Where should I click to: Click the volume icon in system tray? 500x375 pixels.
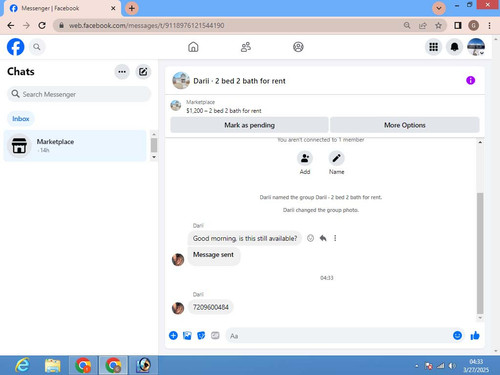[x=452, y=366]
